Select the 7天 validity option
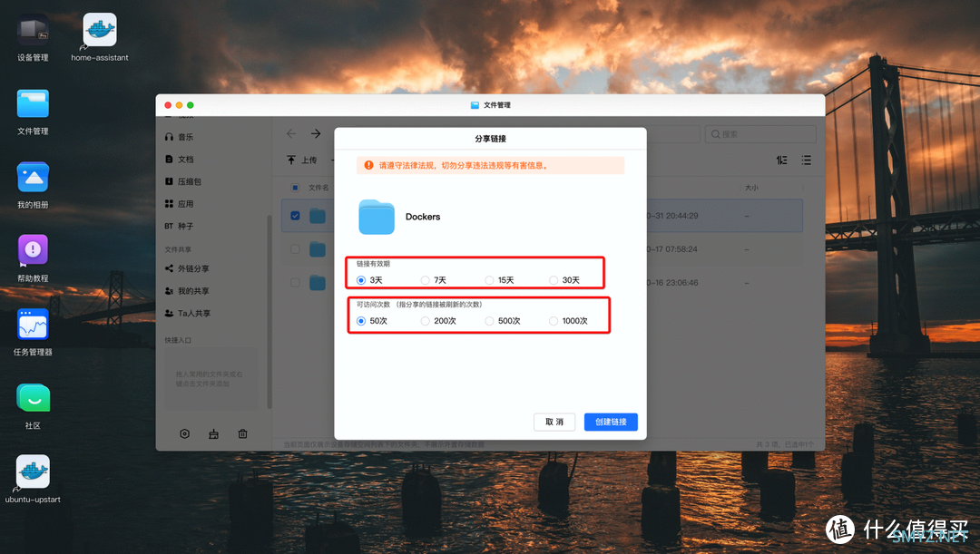The width and height of the screenshot is (980, 554). (425, 280)
